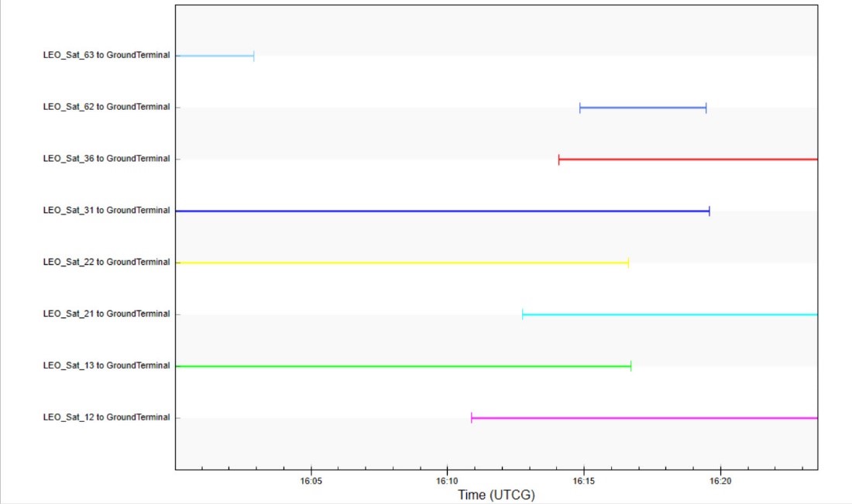Select the LEO_Sat_62 to GroundTerminal label
The width and height of the screenshot is (852, 504).
point(107,106)
